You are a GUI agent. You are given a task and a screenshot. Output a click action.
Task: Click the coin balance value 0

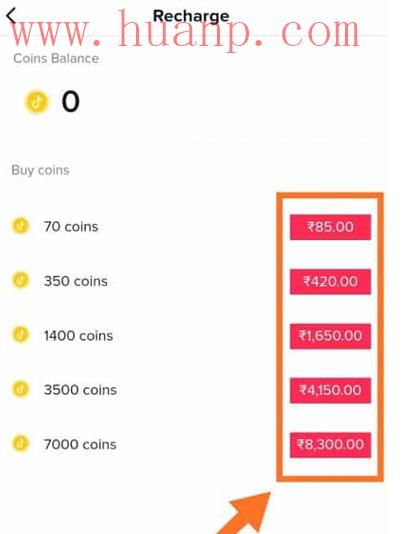[x=70, y=101]
